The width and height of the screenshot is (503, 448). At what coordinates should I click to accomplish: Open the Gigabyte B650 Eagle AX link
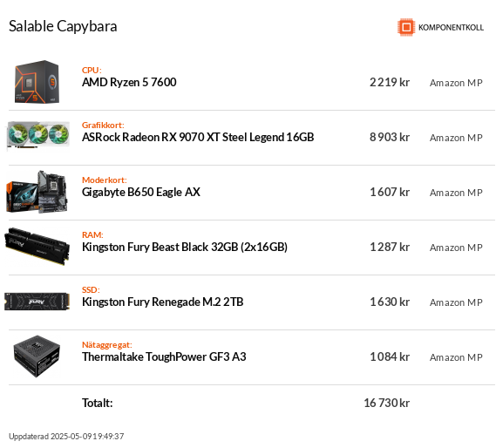pyautogui.click(x=141, y=193)
